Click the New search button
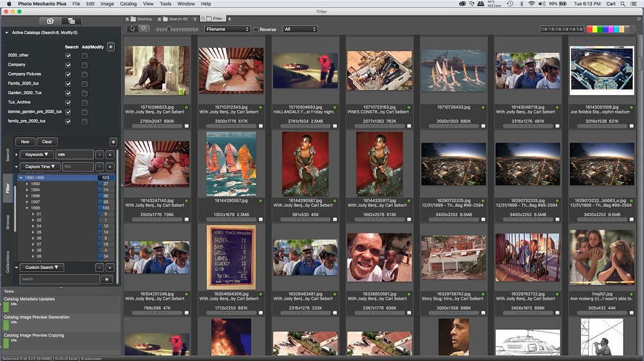 pyautogui.click(x=24, y=142)
